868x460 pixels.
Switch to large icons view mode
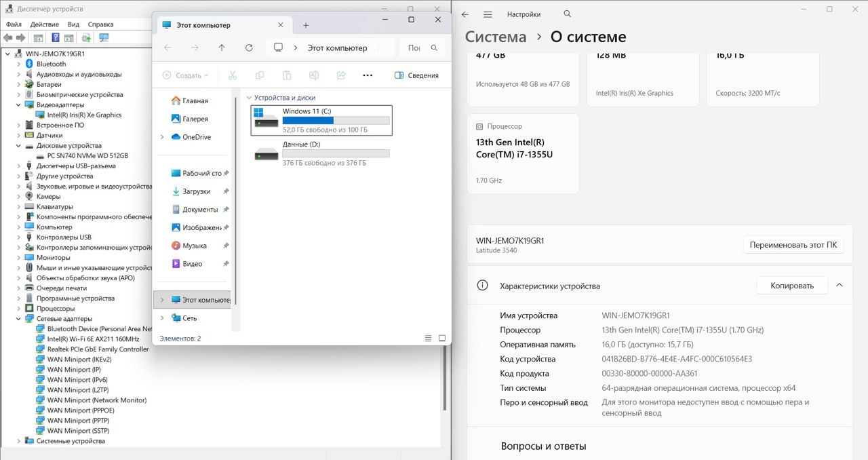[x=442, y=338]
